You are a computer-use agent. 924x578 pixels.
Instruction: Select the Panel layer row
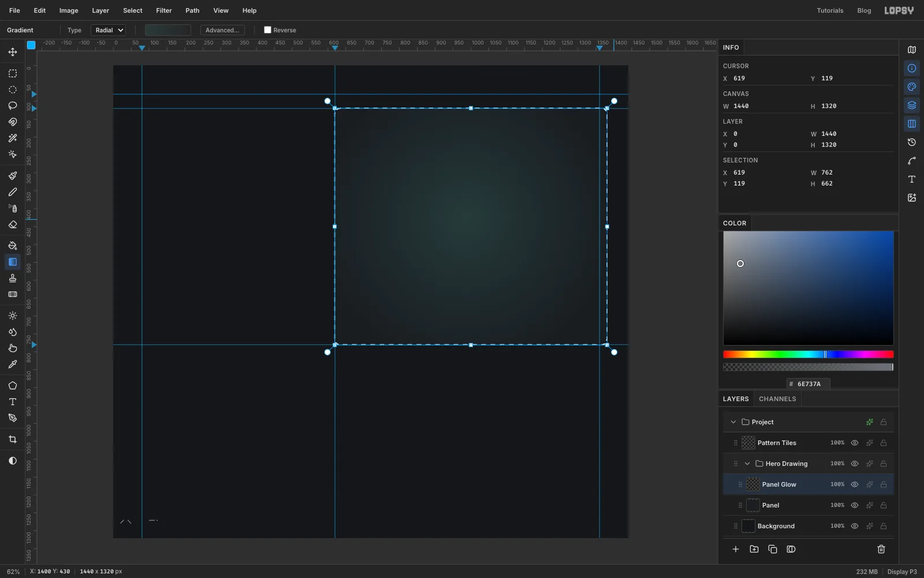coord(808,505)
